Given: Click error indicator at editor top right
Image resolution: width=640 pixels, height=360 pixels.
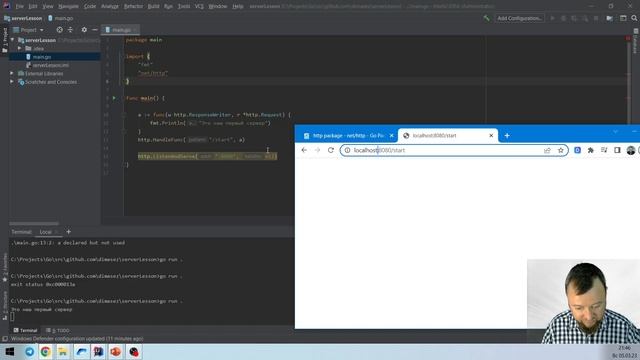Looking at the screenshot, I should coord(628,38).
